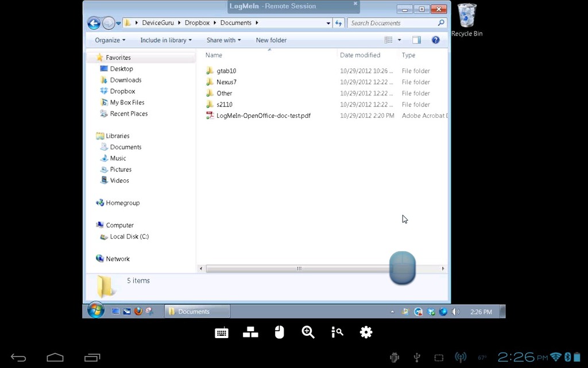Show hidden tray icons arrow

pyautogui.click(x=392, y=312)
